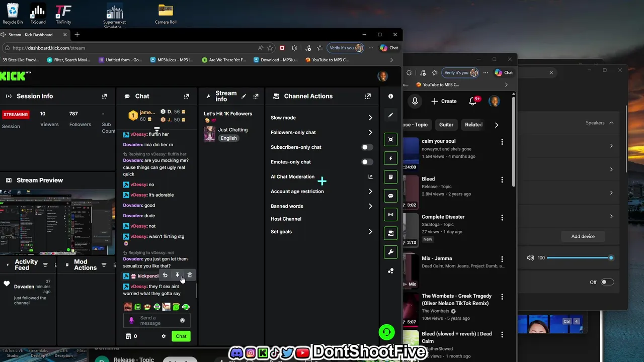Screen dimensions: 644x362
Task: Open YouTube notifications bell
Action: coord(473,101)
